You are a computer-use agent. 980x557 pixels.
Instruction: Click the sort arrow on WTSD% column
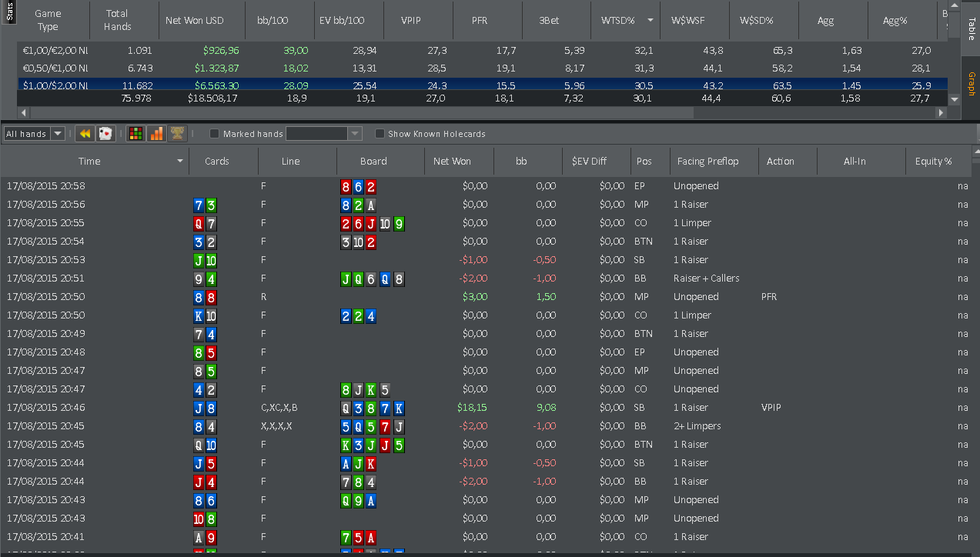pyautogui.click(x=651, y=21)
